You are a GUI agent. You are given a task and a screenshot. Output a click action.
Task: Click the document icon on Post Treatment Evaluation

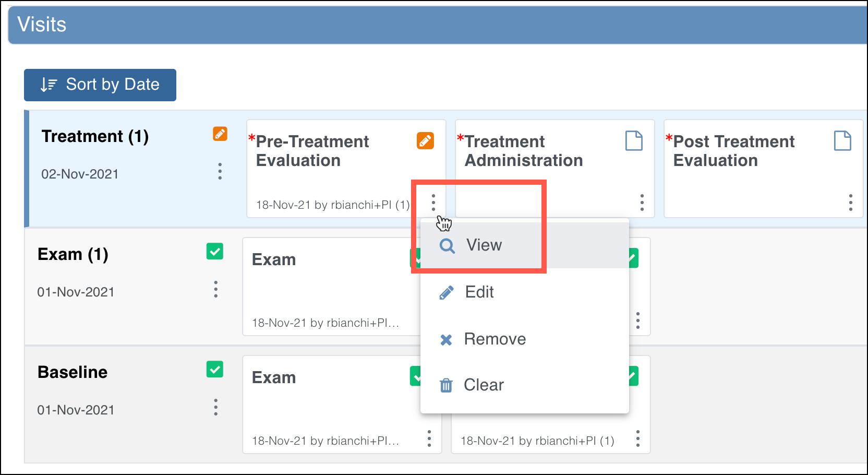coord(842,140)
